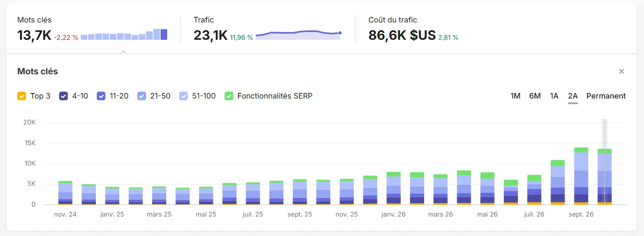The image size is (644, 236).
Task: Click the 15K y-axis label
Action: click(29, 143)
